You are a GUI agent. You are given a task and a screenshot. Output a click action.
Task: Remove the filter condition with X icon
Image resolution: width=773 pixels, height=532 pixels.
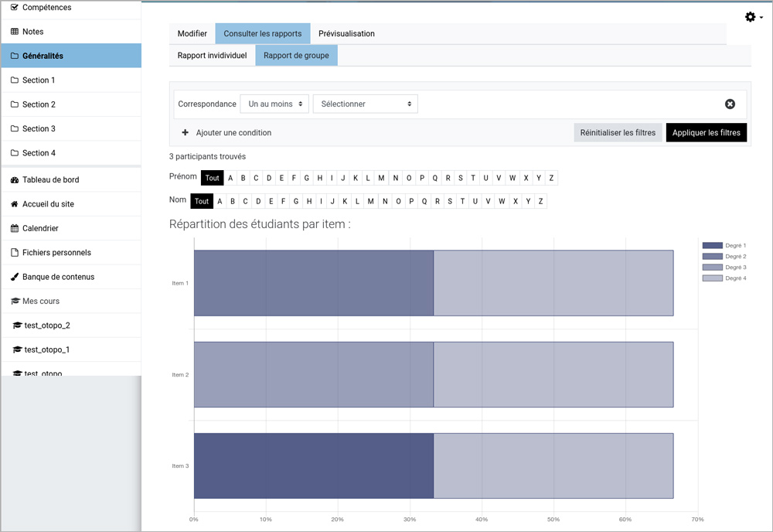[x=730, y=104]
